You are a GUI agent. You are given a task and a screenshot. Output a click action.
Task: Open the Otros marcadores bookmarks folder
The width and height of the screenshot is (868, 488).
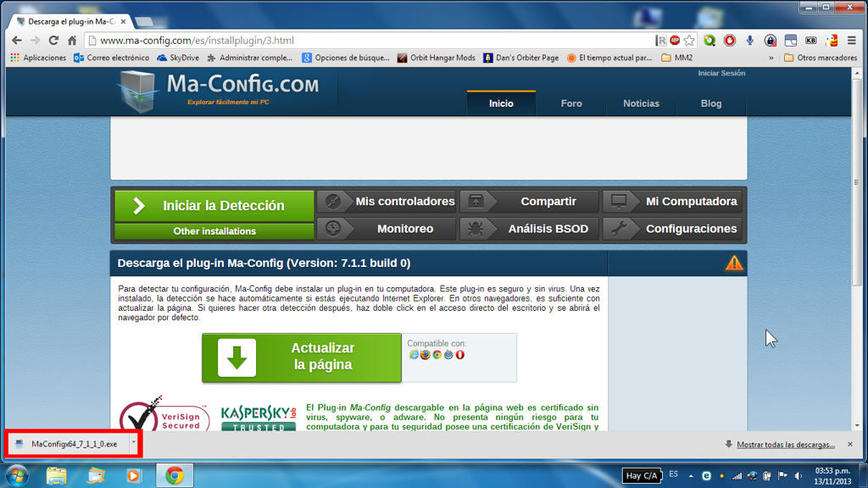tap(821, 58)
